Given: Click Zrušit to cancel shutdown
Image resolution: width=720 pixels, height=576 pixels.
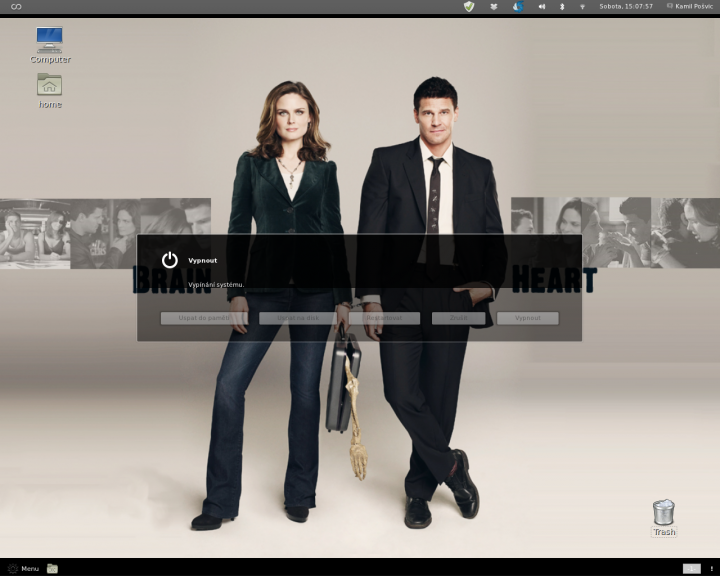Looking at the screenshot, I should pos(458,318).
